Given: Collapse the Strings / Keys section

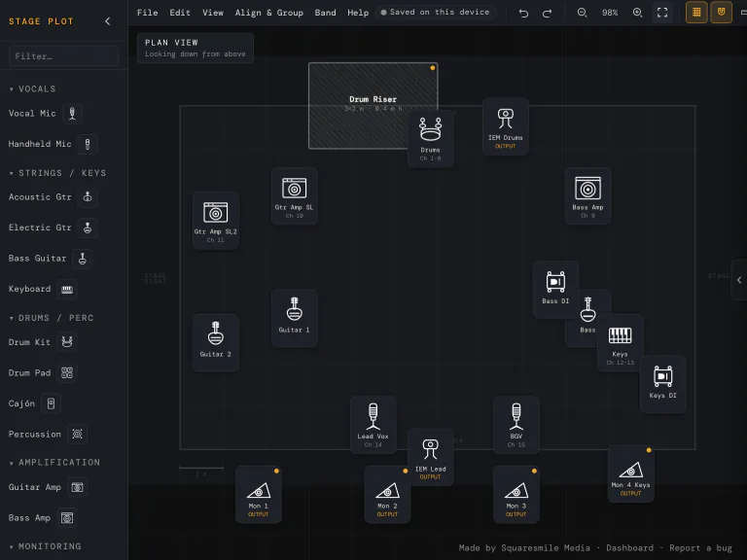Looking at the screenshot, I should tap(57, 173).
